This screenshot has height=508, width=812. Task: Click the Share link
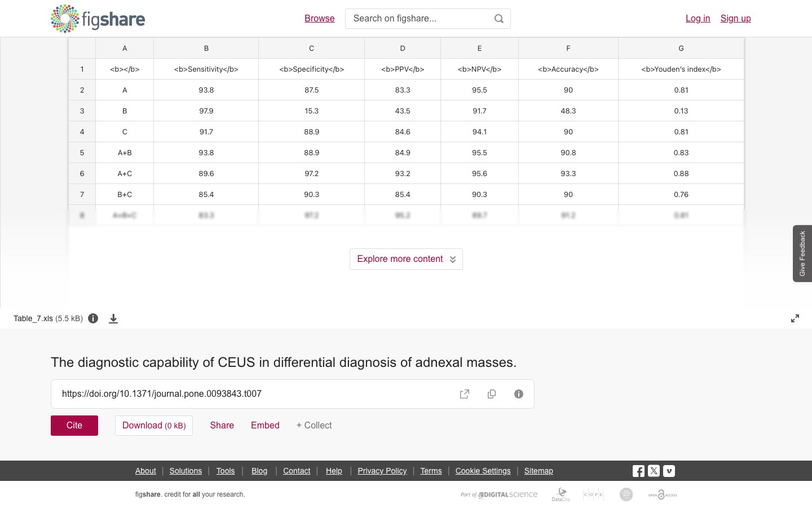point(222,426)
